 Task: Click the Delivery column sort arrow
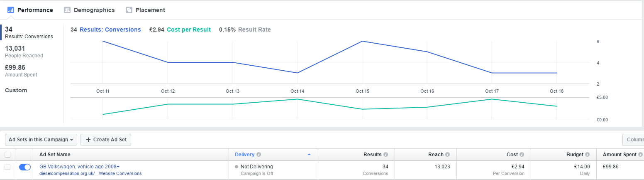pyautogui.click(x=309, y=155)
